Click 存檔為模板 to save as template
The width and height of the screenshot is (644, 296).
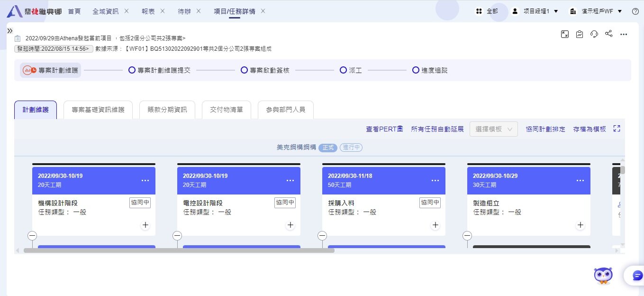(589, 129)
